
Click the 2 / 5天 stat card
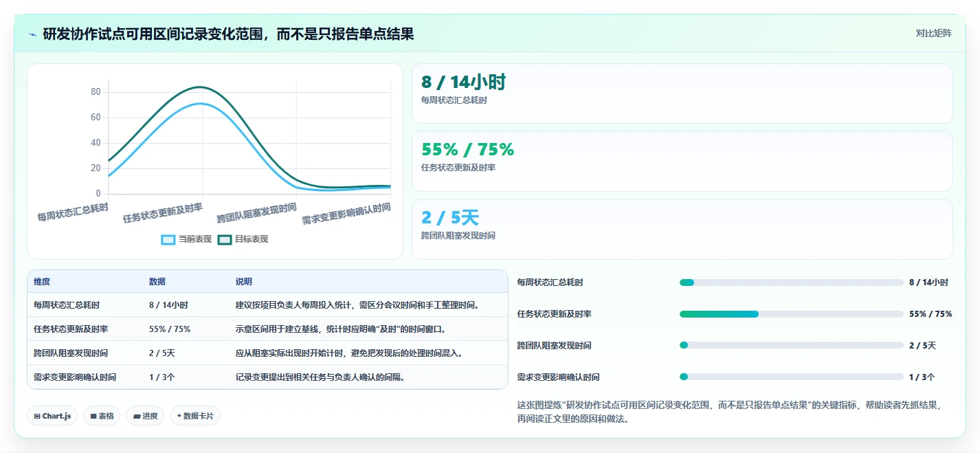[682, 229]
